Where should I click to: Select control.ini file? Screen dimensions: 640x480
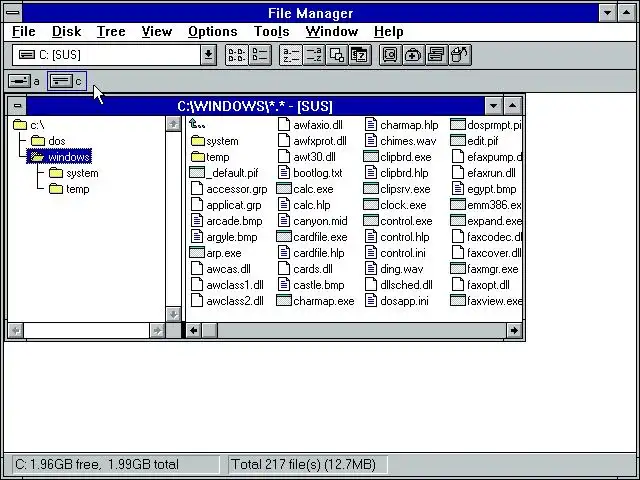point(395,253)
